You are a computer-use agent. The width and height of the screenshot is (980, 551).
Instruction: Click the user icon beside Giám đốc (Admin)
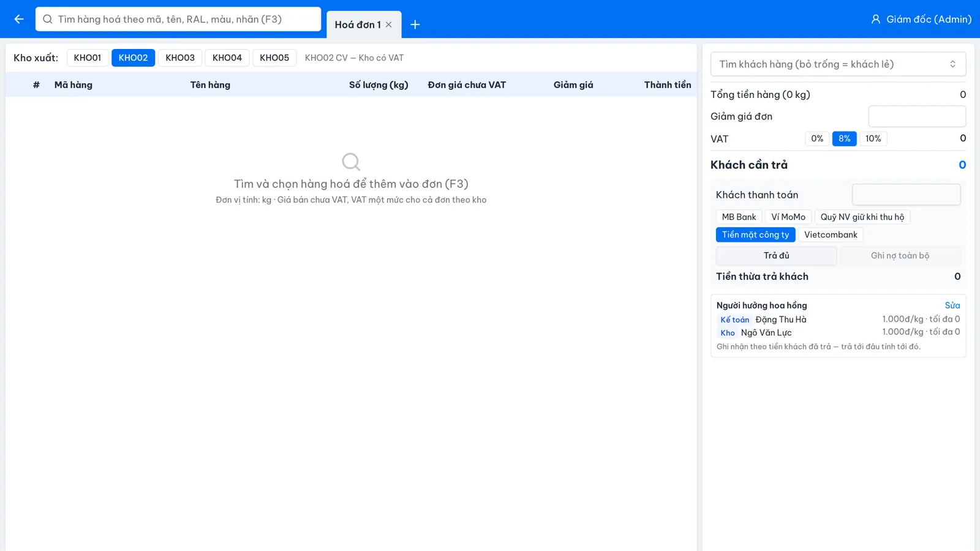point(876,19)
